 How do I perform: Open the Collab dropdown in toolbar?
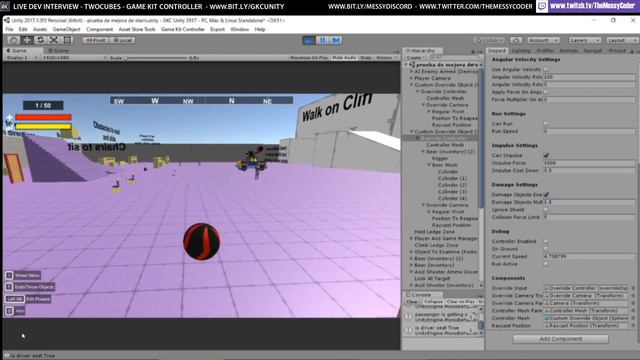(x=490, y=40)
